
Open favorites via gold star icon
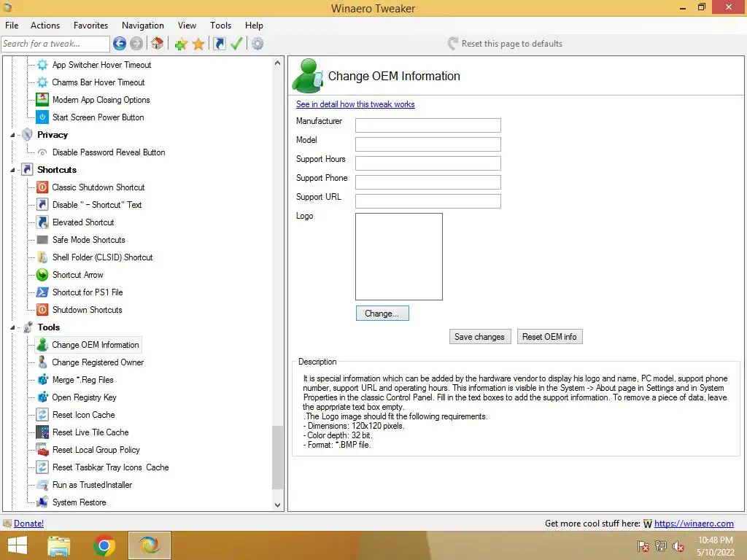[198, 44]
